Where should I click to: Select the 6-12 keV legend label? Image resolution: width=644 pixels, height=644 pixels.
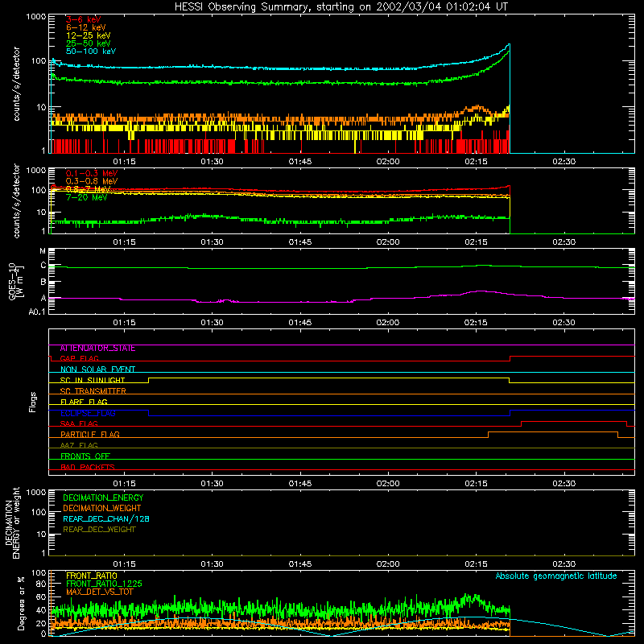(86, 27)
